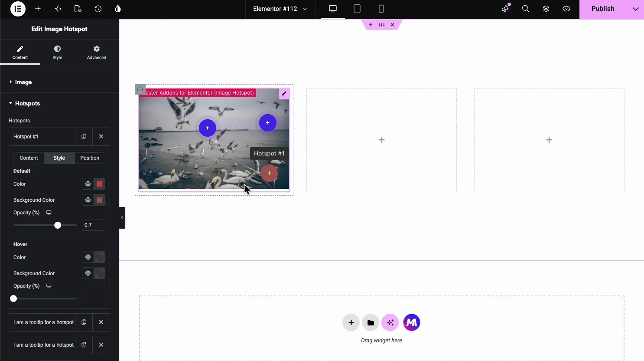
Task: Select the Hotspot #1 Style sub-tab
Action: pyautogui.click(x=59, y=158)
